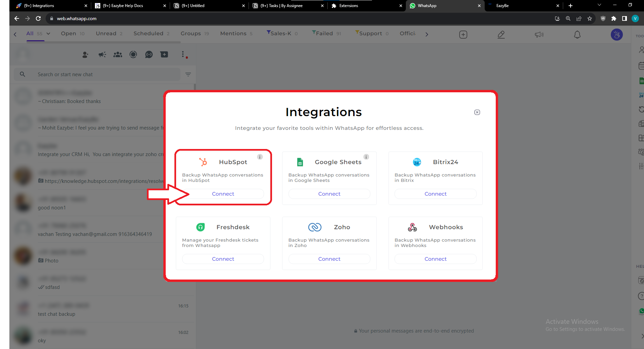
Task: Click the Google Sheets logo icon
Action: 300,162
